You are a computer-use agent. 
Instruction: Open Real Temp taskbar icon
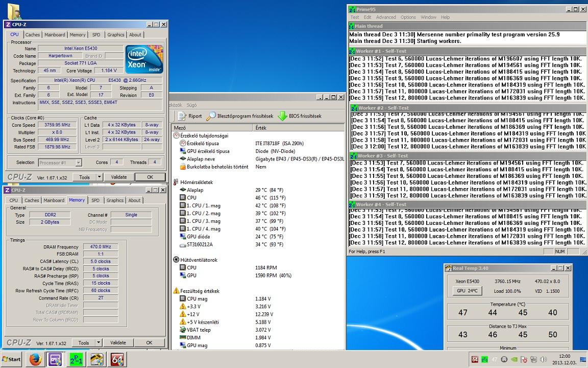click(x=97, y=359)
